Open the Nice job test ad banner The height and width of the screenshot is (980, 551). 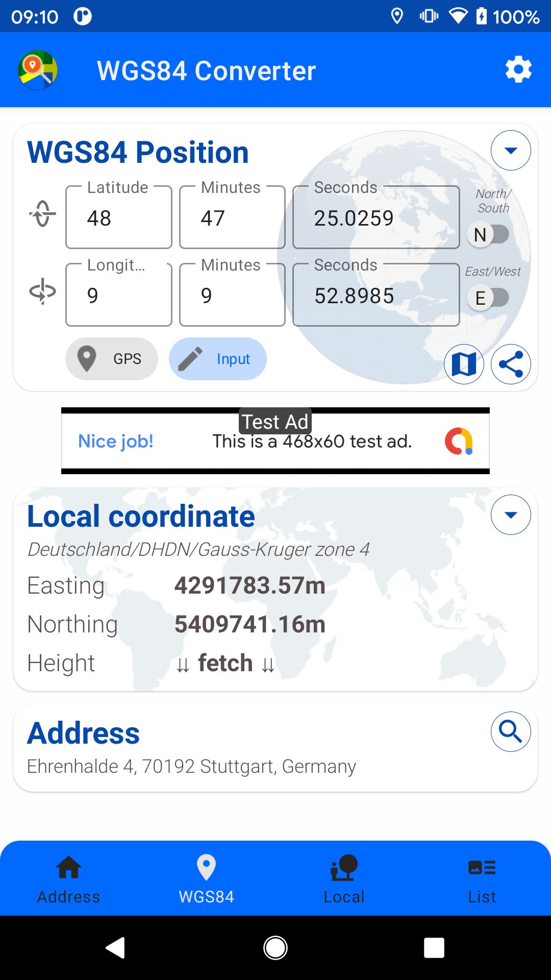tap(275, 441)
